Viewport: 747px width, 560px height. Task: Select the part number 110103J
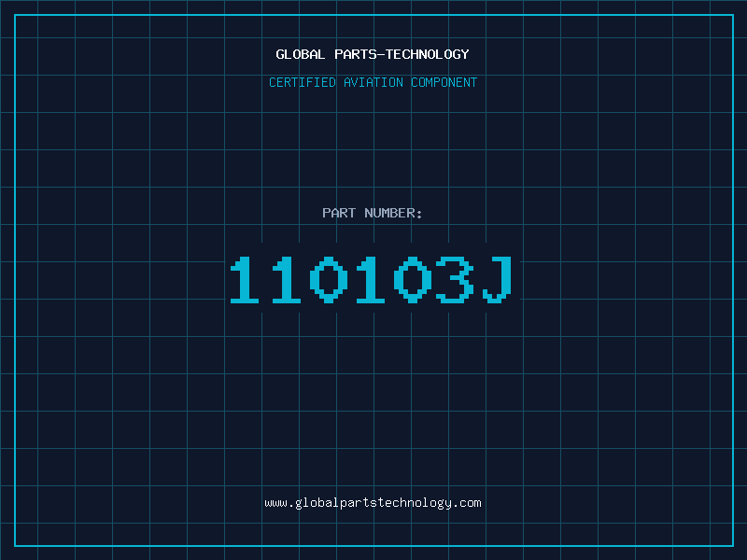[x=372, y=279]
